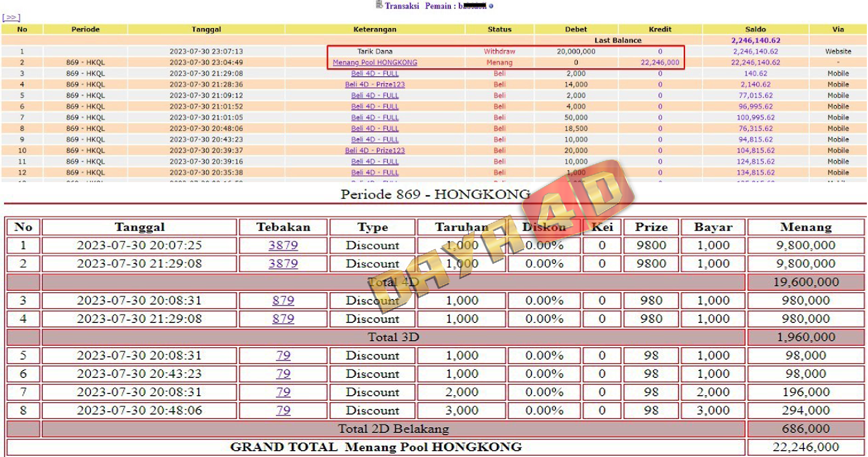Screen dimensions: 868x457
Task: Click tebakan 3879 in detail row 2
Action: [x=283, y=264]
